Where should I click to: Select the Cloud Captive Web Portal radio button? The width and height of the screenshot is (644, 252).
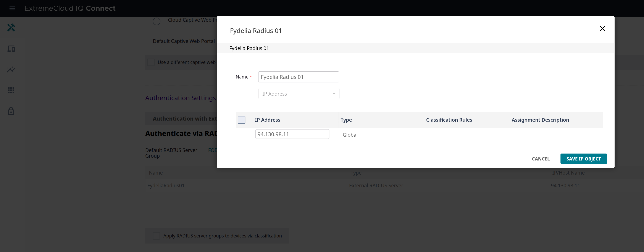(157, 21)
